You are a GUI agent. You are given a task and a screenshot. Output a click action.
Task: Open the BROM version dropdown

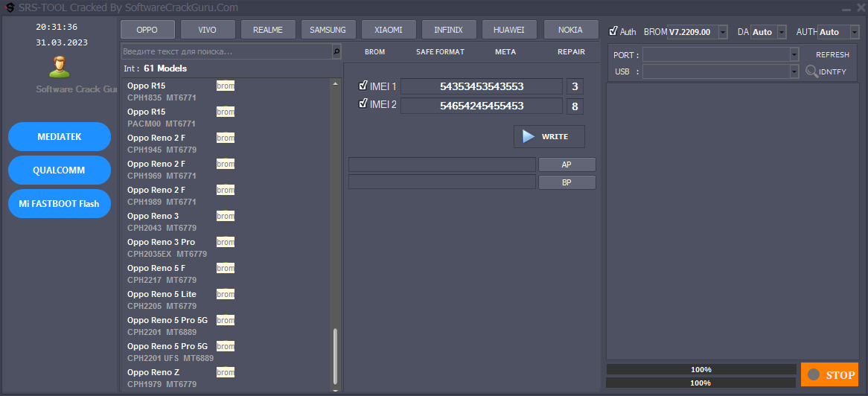[x=723, y=32]
